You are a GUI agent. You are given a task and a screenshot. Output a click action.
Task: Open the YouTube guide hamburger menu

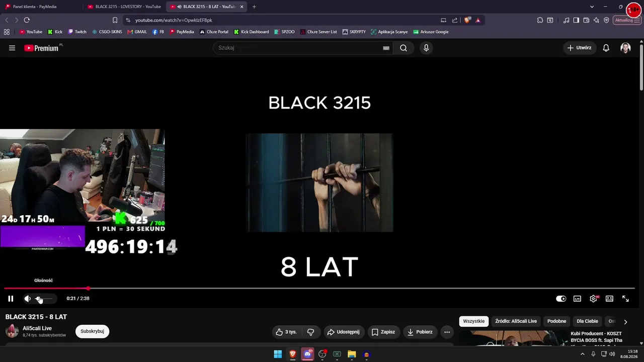pos(12,48)
